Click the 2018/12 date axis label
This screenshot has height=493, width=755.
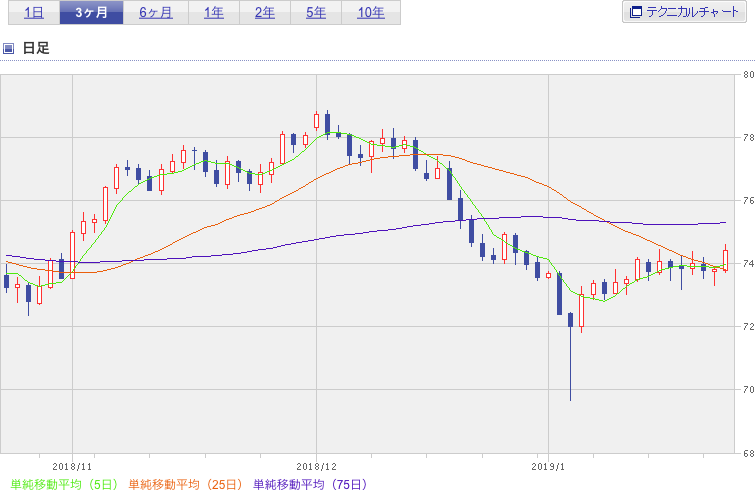[316, 467]
